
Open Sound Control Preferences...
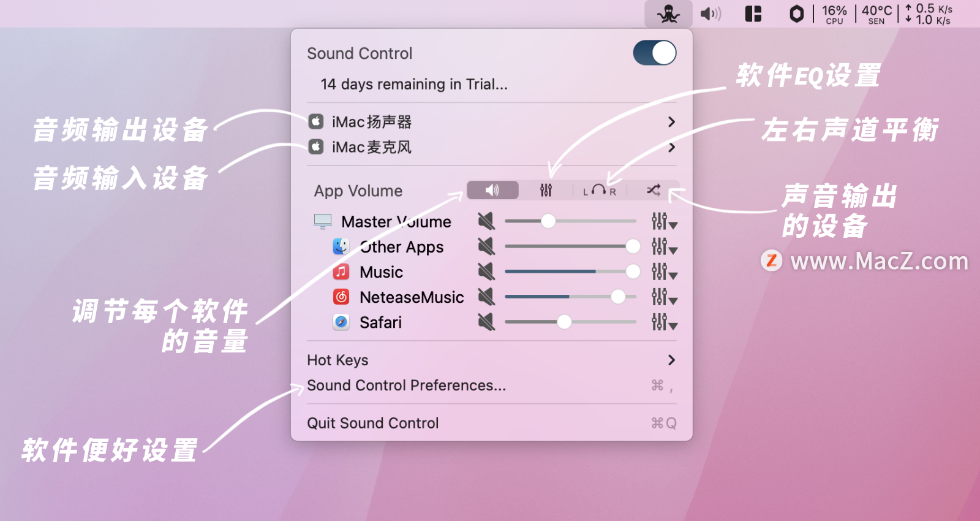point(491,386)
